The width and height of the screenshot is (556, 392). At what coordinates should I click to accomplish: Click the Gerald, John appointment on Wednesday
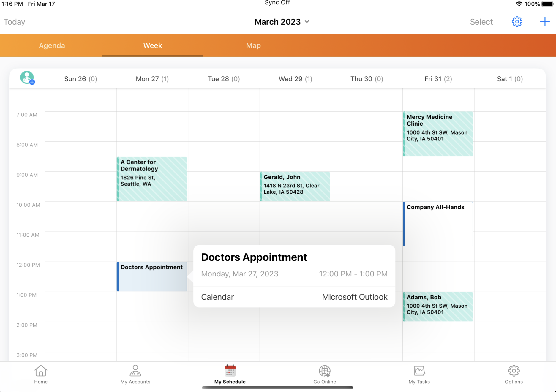pos(295,186)
